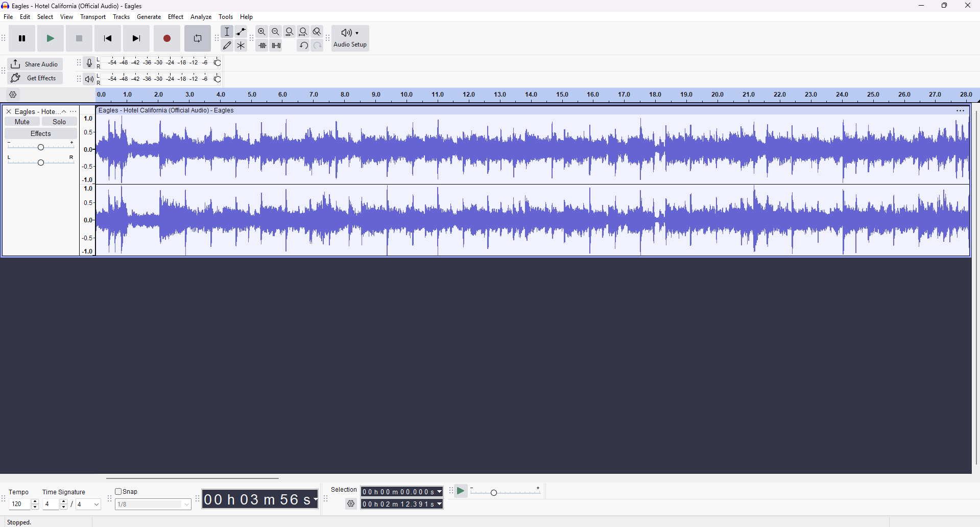Click the Zoom In magnifier icon
The image size is (980, 527).
(262, 32)
